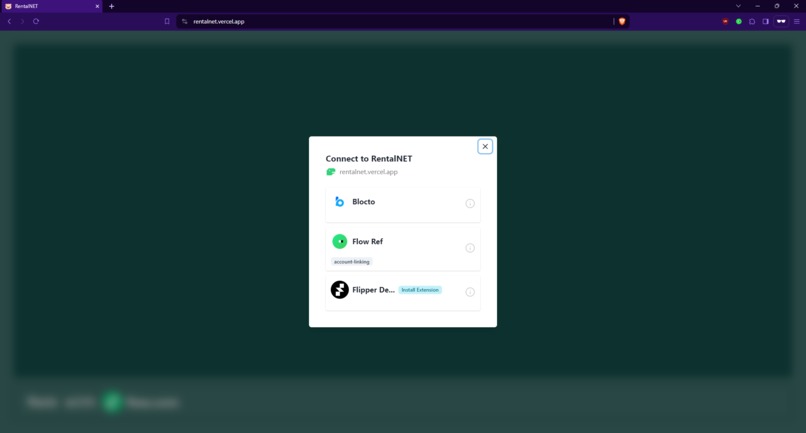
Task: Click the Connect to RentalNET heading
Action: tap(369, 158)
